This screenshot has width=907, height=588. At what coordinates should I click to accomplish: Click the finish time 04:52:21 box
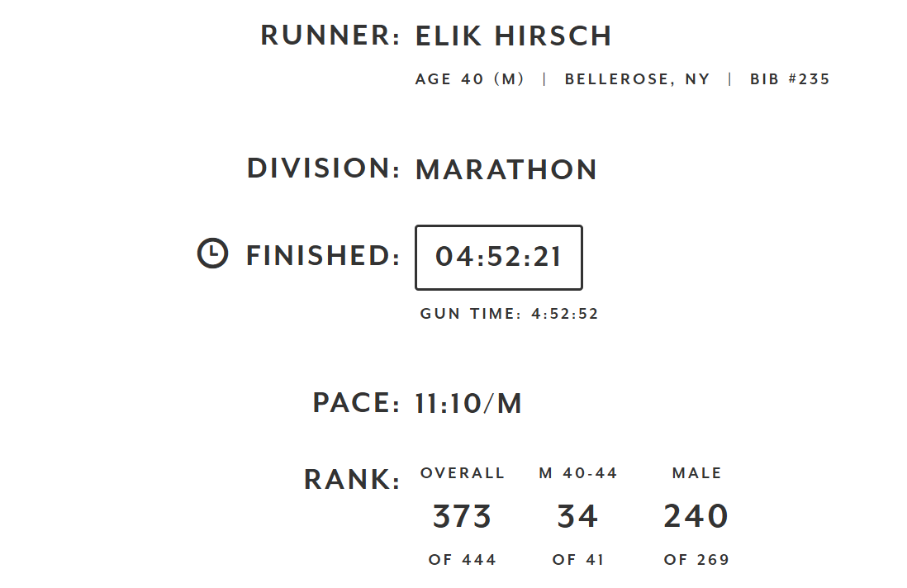click(x=499, y=258)
